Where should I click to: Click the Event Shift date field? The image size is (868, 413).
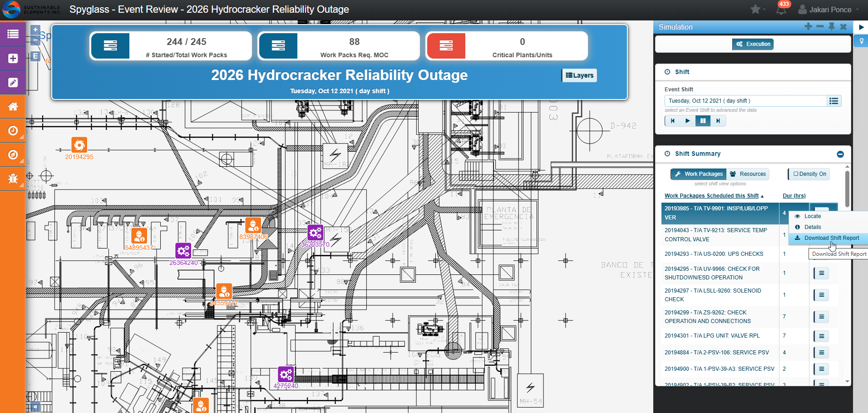coord(745,101)
